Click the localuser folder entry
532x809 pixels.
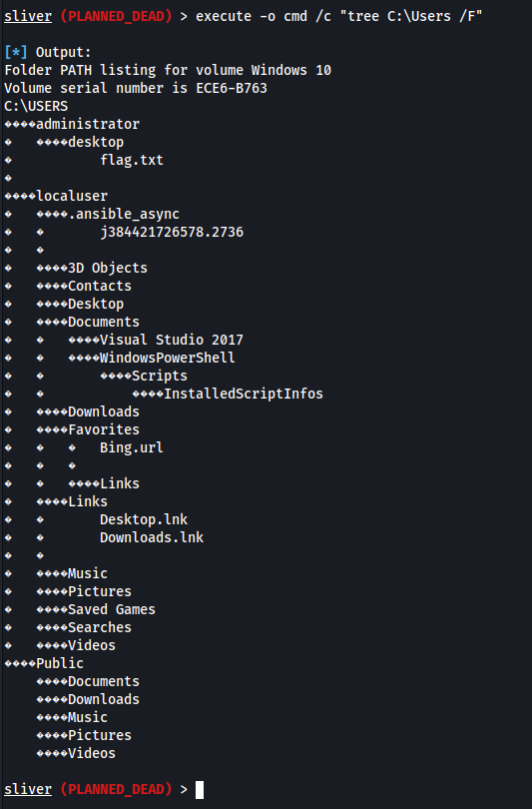coord(72,196)
